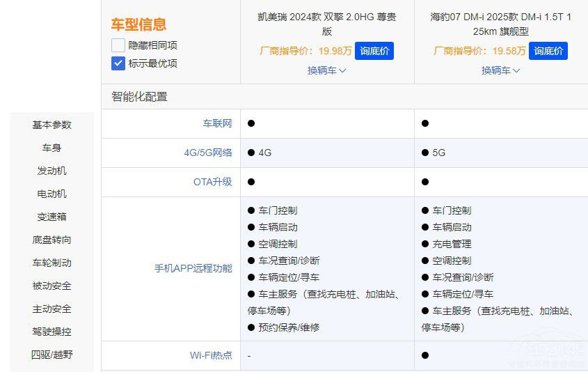
Task: Navigate to 变速箱 section
Action: (x=51, y=217)
